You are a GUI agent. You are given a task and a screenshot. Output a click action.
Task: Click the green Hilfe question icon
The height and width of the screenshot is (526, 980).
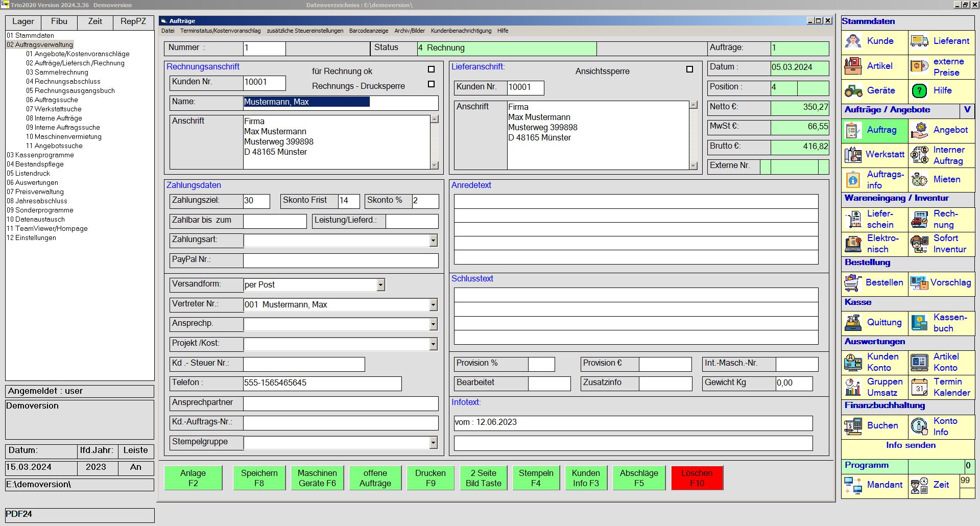coord(919,91)
